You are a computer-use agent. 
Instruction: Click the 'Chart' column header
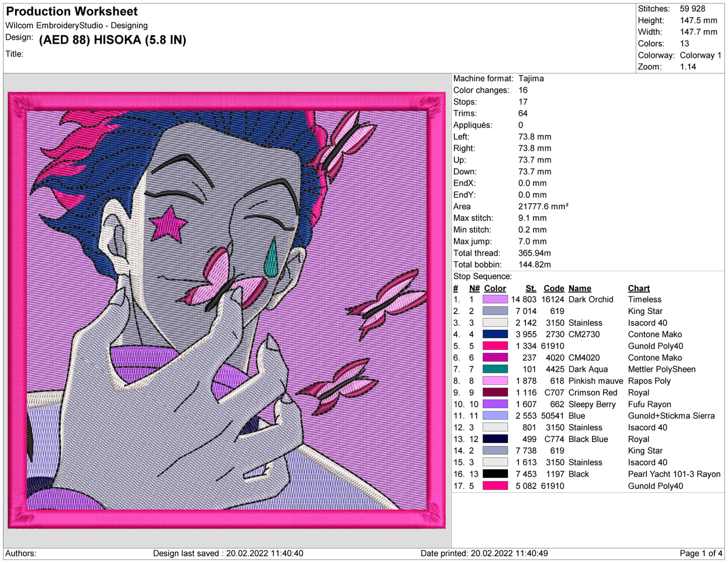point(639,288)
